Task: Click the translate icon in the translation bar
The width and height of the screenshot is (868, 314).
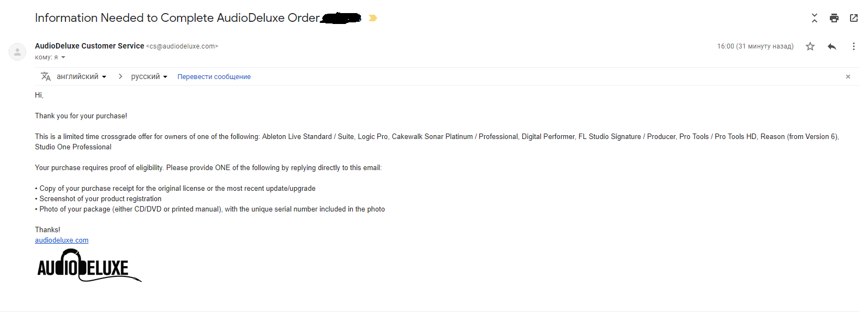Action: tap(46, 76)
